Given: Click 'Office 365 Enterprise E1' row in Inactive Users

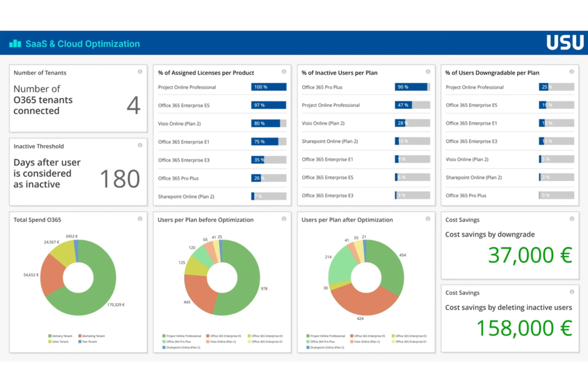Looking at the screenshot, I should 366,159.
